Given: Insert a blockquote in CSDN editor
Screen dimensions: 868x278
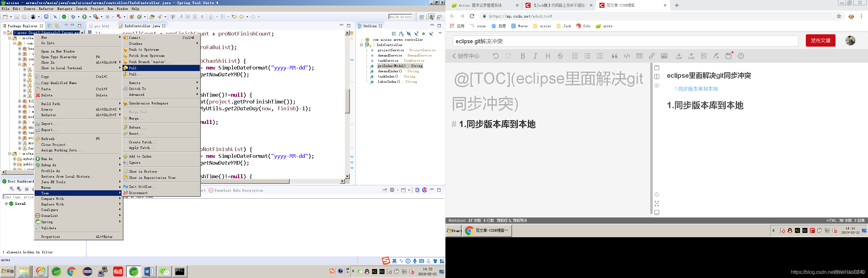Looking at the screenshot, I should pos(615,56).
